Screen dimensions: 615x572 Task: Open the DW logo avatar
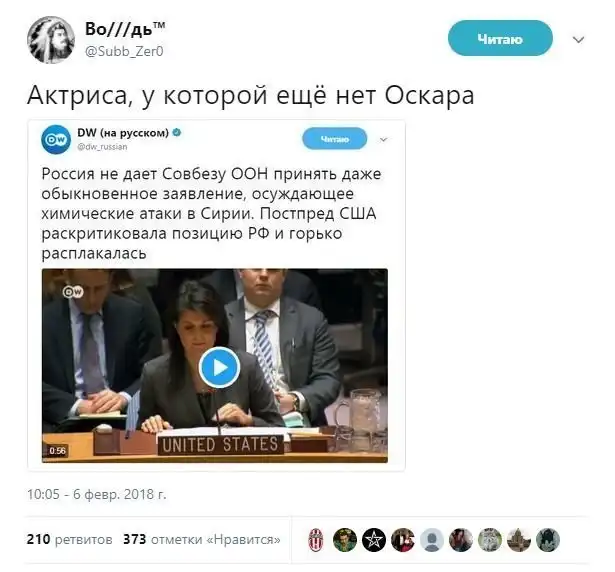(x=56, y=139)
